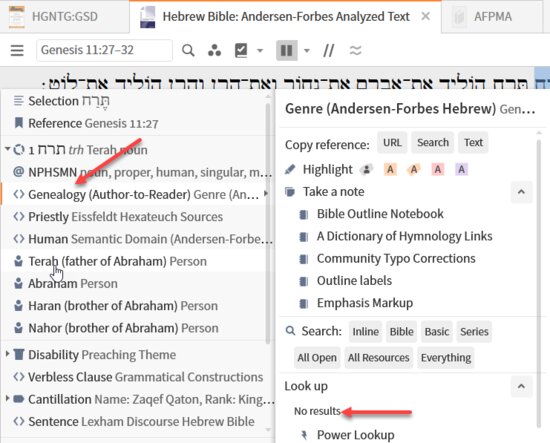
Task: Click the parallel resources slashes icon
Action: coord(328,51)
